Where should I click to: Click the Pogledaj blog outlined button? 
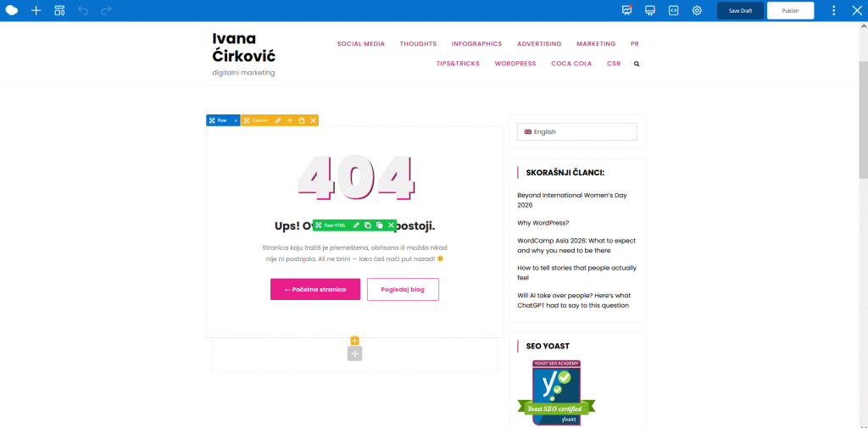pyautogui.click(x=403, y=289)
